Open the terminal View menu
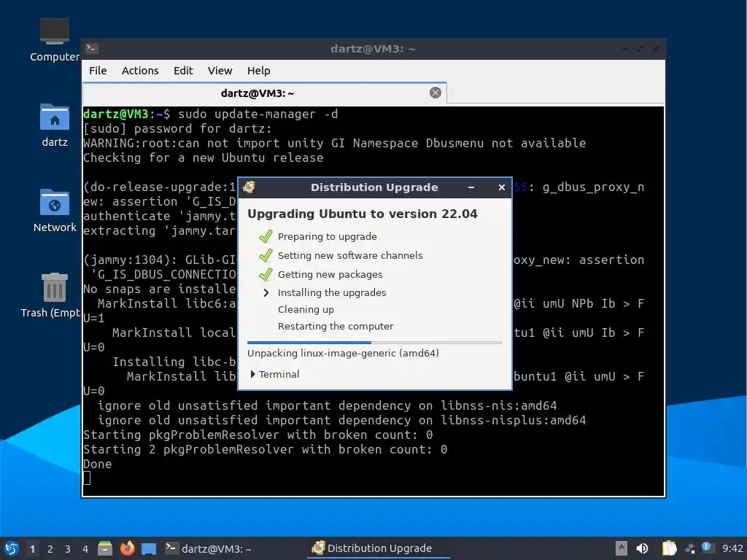Screen dimensions: 747x560 click(x=220, y=71)
